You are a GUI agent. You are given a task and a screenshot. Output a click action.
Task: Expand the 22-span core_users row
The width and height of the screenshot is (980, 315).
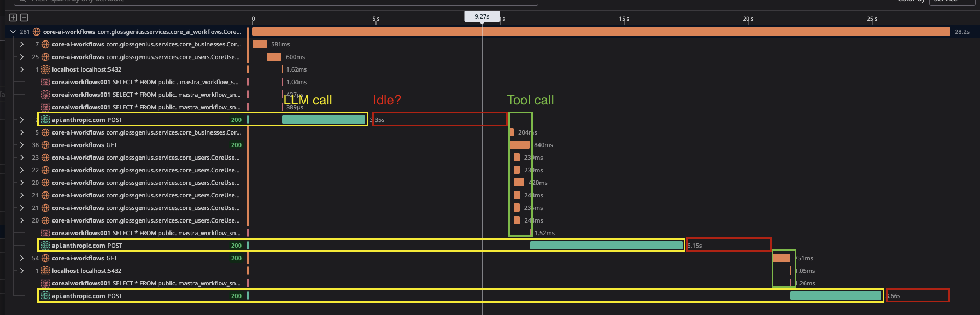click(x=21, y=170)
